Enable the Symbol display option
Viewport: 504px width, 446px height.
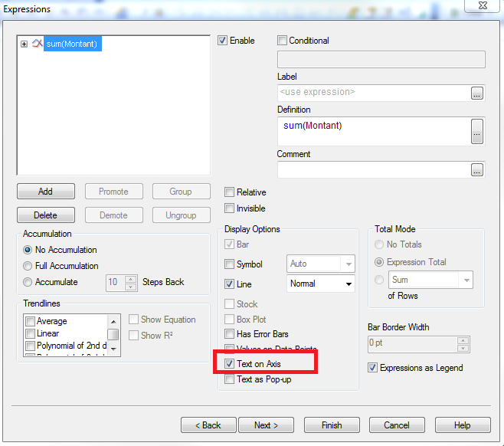(229, 264)
